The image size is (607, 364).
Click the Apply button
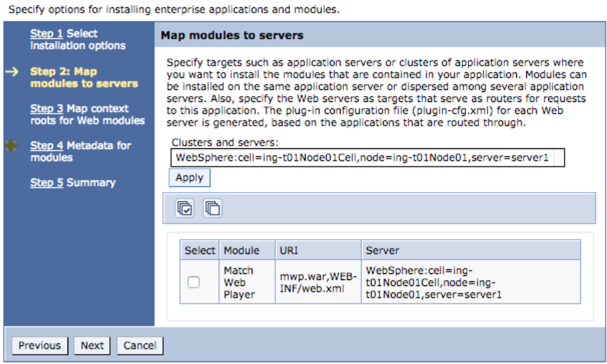click(190, 177)
